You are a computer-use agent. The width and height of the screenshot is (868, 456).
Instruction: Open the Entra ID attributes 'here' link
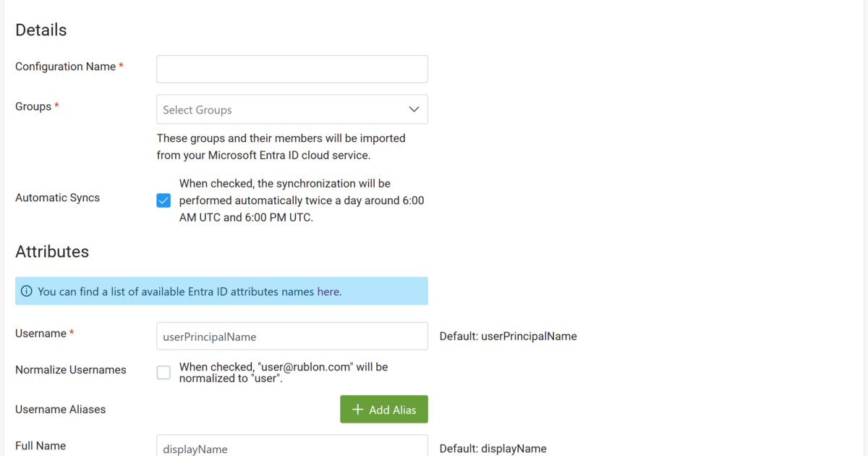[x=328, y=292]
